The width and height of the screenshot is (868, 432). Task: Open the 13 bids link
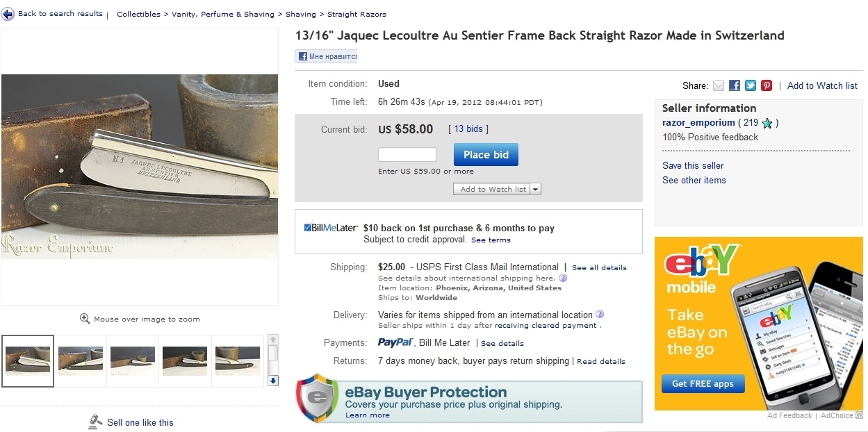(x=468, y=129)
